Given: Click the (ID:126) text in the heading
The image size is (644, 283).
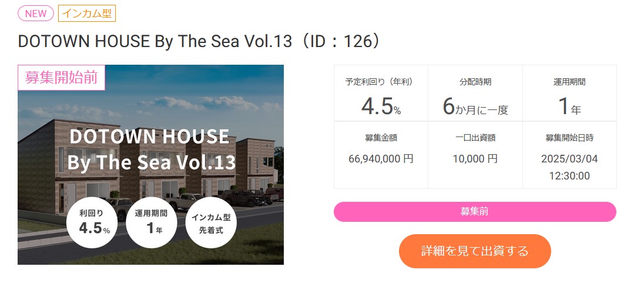Looking at the screenshot, I should pyautogui.click(x=338, y=42).
